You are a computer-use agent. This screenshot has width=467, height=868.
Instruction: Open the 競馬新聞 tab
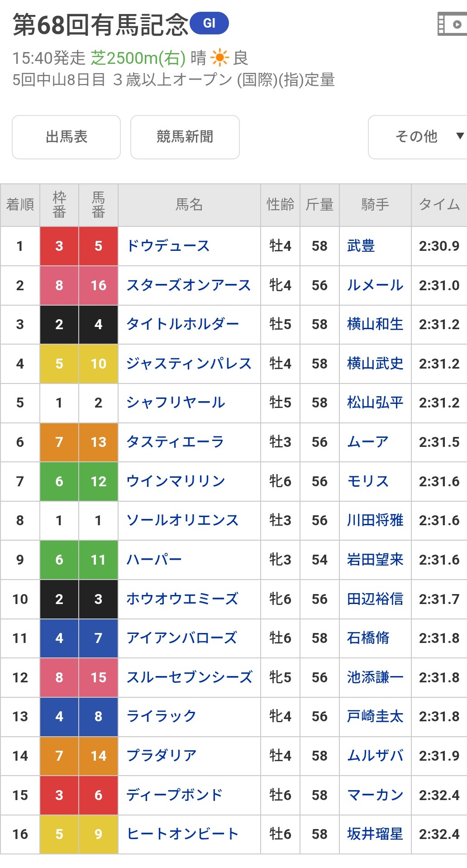[185, 137]
